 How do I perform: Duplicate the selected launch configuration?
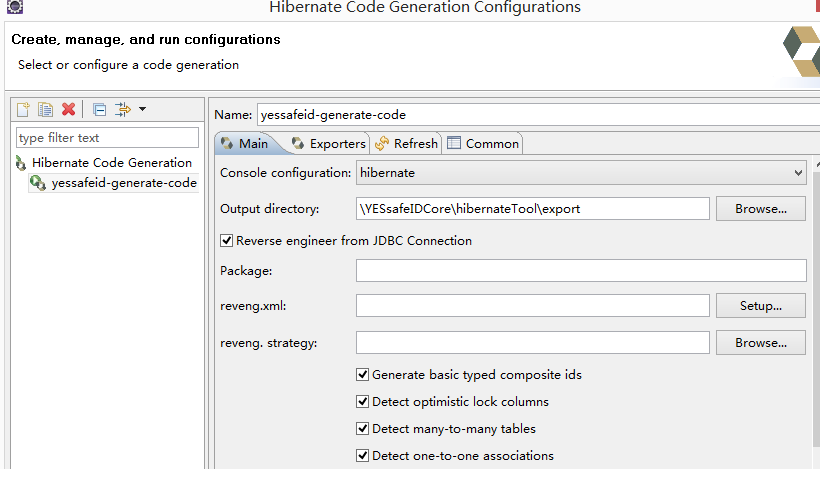tap(45, 109)
